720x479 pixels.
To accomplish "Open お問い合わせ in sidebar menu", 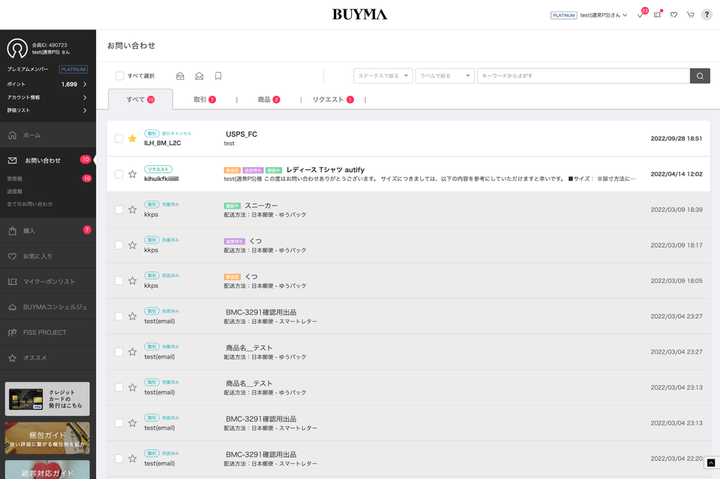I will 48,160.
